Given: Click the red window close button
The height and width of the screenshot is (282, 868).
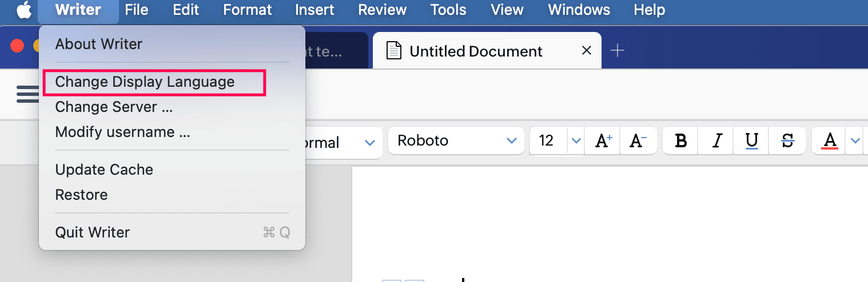Looking at the screenshot, I should 17,46.
